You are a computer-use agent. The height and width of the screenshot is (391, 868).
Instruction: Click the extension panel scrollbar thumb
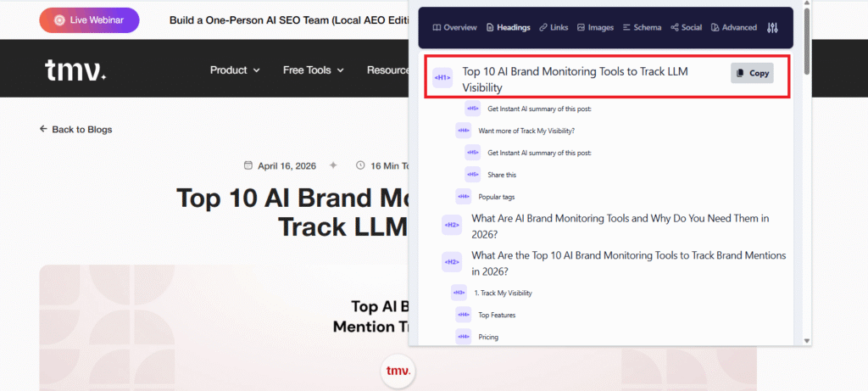(x=807, y=41)
